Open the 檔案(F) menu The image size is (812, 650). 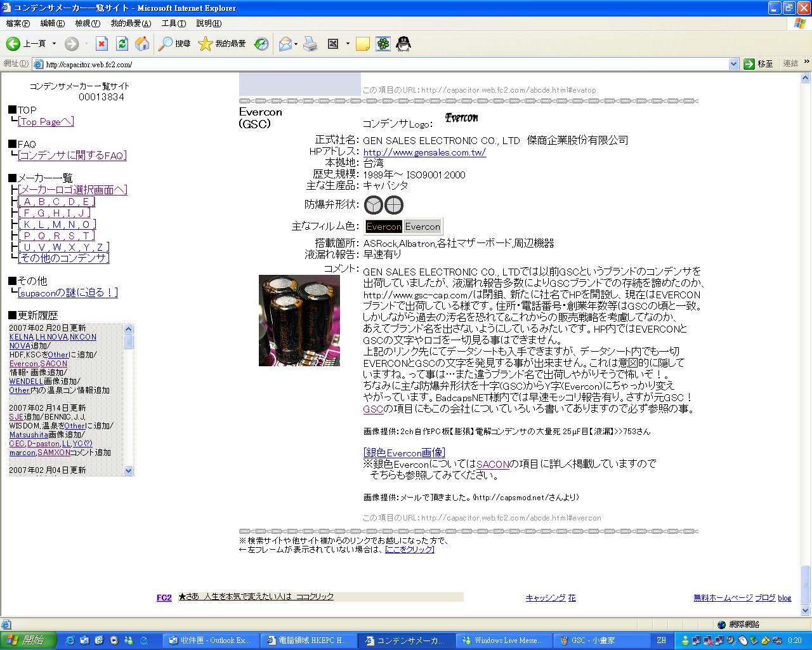(18, 23)
